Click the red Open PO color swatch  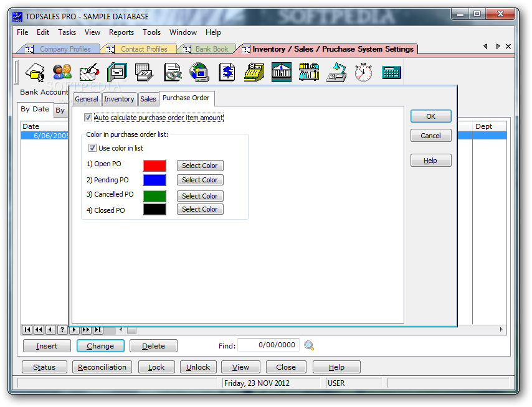tap(154, 166)
